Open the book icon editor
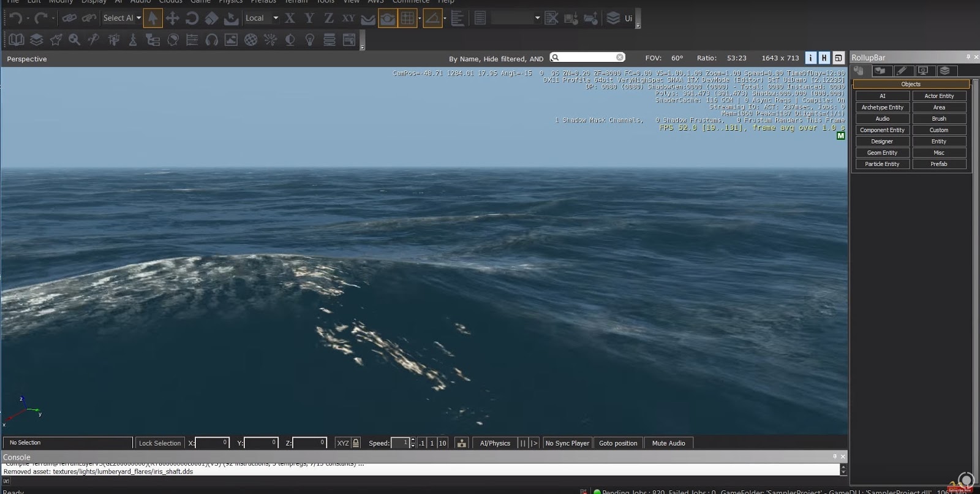 pos(17,40)
